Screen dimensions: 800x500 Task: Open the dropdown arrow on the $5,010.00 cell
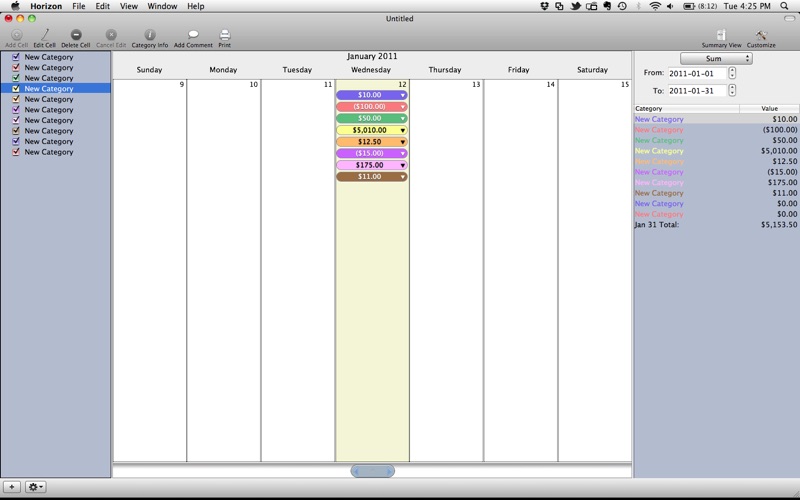(x=403, y=131)
